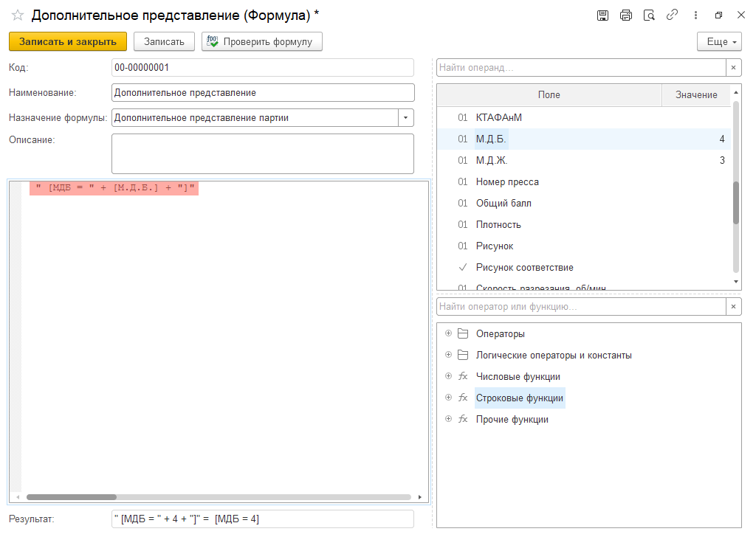The height and width of the screenshot is (537, 756).
Task: Add form to favorites with star icon
Action: click(x=18, y=15)
